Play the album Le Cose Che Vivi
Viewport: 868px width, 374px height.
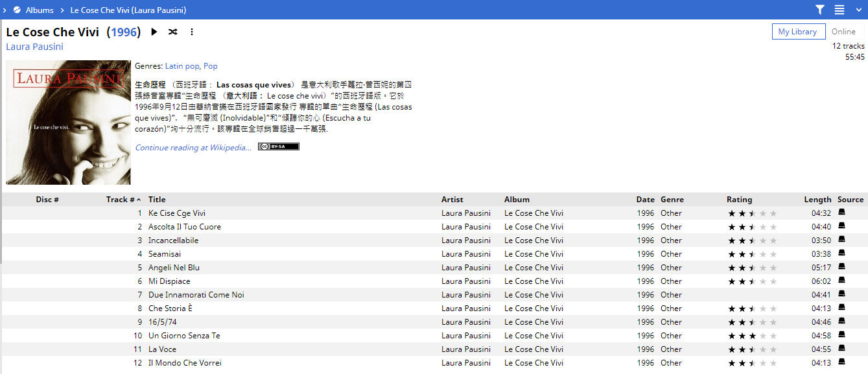pyautogui.click(x=154, y=32)
